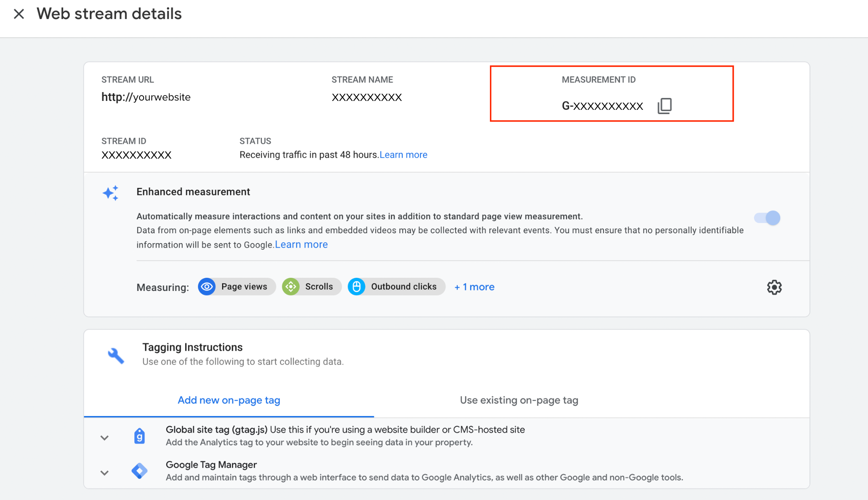
Task: Show the +1 more measurement type
Action: [474, 287]
